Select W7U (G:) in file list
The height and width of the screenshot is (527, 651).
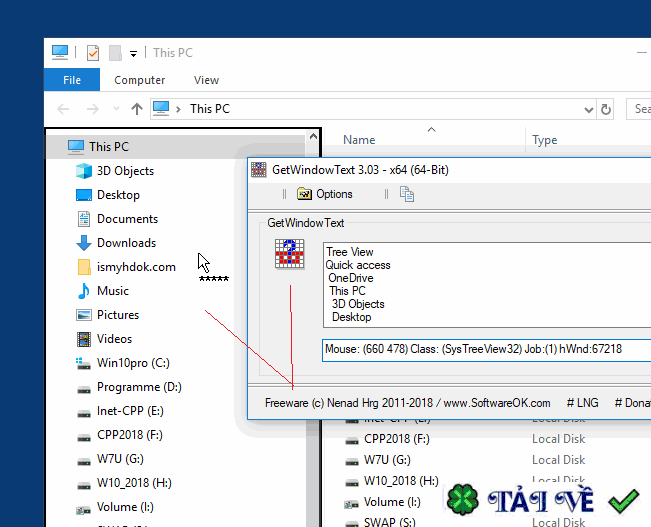pyautogui.click(x=387, y=460)
